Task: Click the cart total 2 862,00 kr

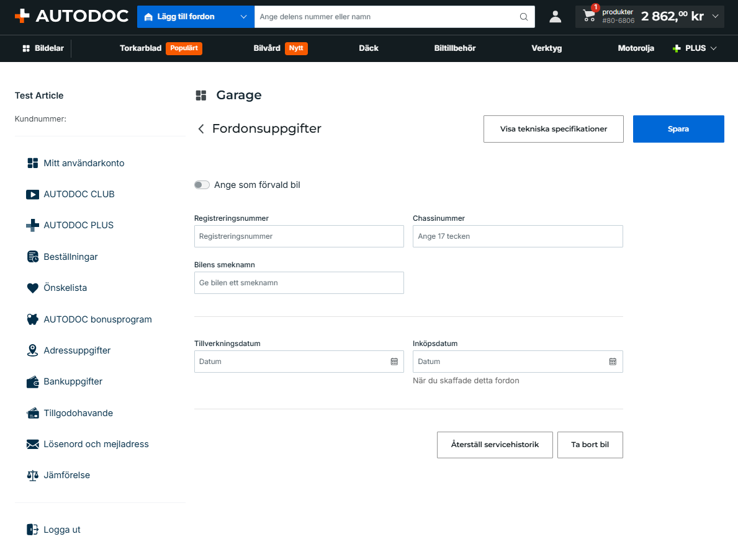Action: [672, 17]
